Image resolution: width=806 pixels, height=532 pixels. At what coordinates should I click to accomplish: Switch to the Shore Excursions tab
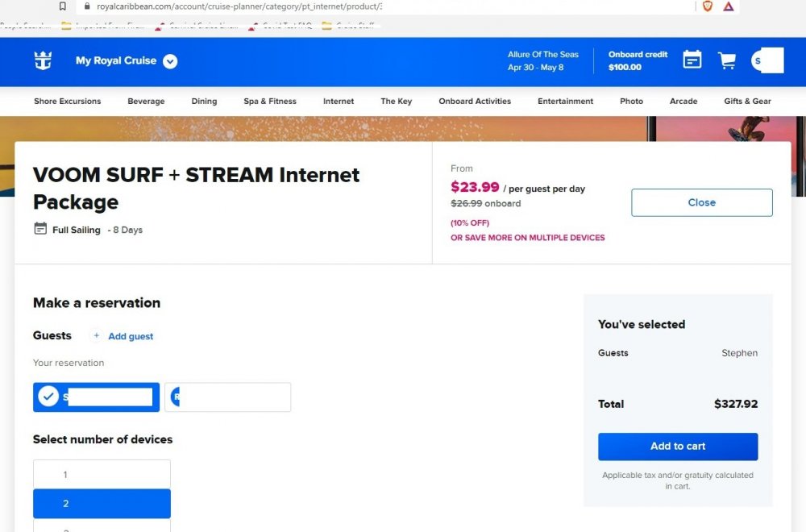[66, 101]
